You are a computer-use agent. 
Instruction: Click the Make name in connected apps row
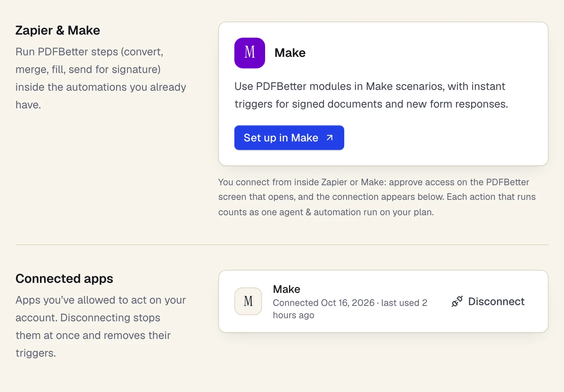click(x=287, y=289)
